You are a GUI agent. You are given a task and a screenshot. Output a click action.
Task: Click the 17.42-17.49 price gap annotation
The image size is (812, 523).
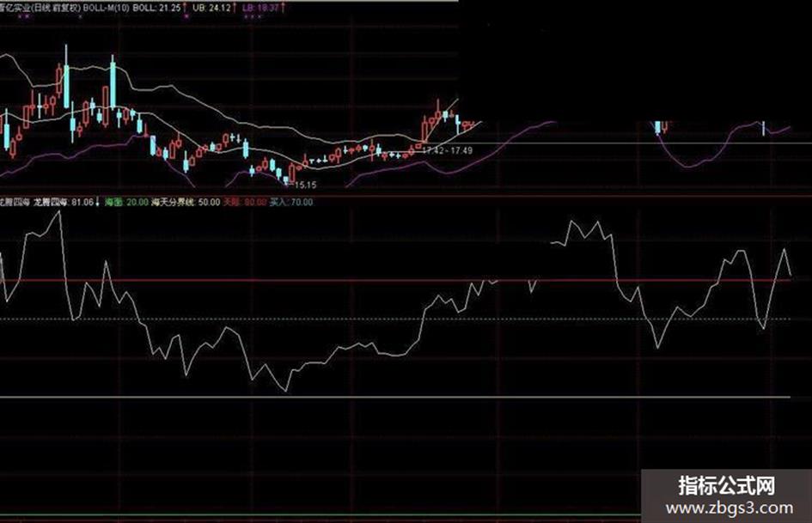click(x=448, y=150)
